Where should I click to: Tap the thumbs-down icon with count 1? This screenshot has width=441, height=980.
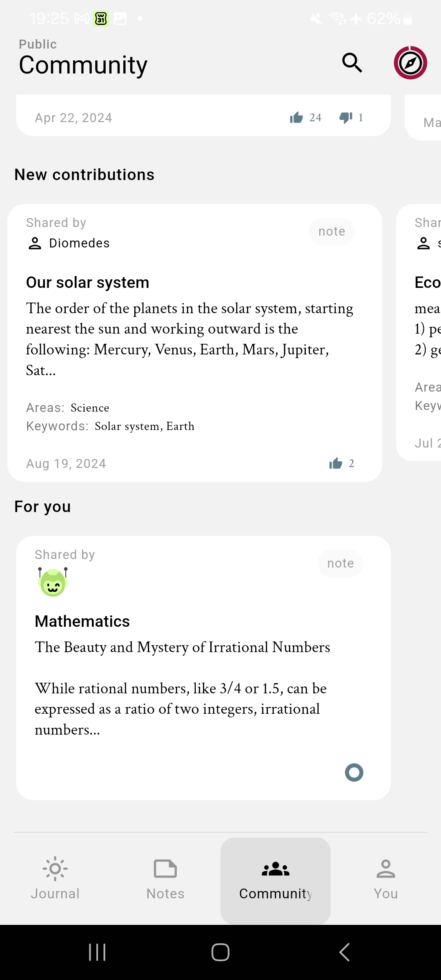click(x=346, y=118)
